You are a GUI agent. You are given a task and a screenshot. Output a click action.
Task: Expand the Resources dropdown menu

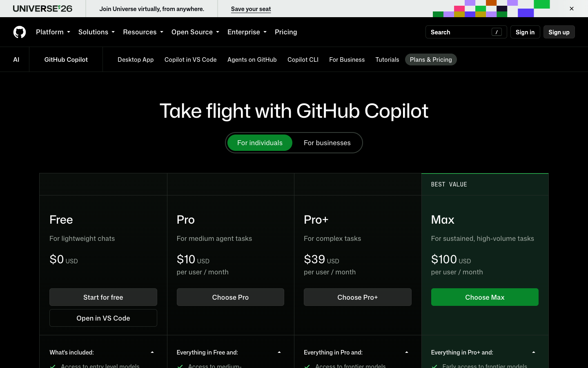pos(143,32)
